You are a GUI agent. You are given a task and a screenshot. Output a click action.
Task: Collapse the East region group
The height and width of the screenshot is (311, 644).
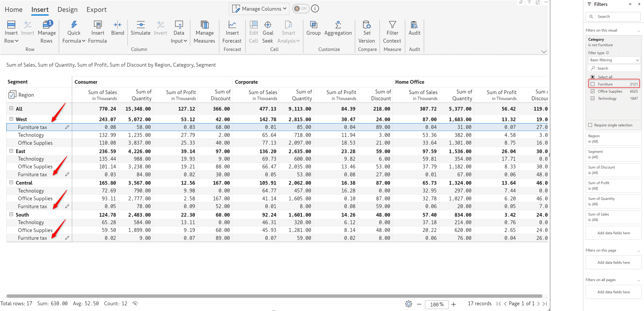(x=11, y=151)
